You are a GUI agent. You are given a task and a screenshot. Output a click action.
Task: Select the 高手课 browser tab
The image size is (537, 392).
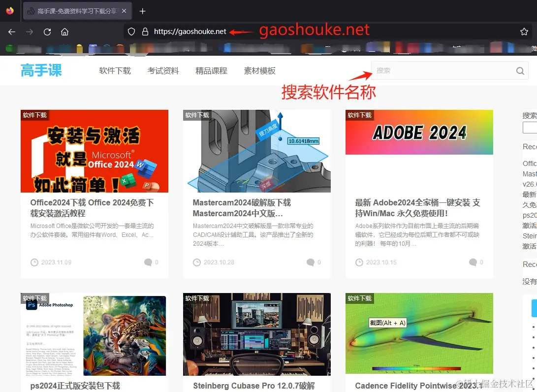[x=77, y=11]
